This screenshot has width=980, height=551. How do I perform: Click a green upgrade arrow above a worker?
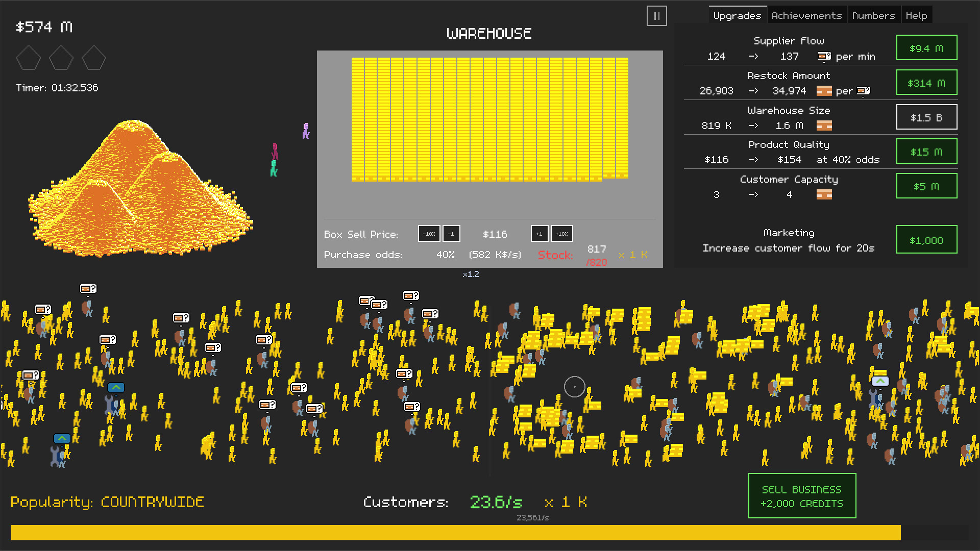click(x=115, y=388)
